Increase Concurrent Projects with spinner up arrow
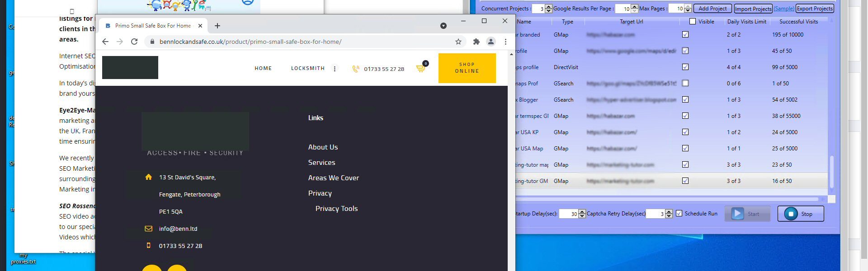Image resolution: width=868 pixels, height=271 pixels. [x=549, y=6]
